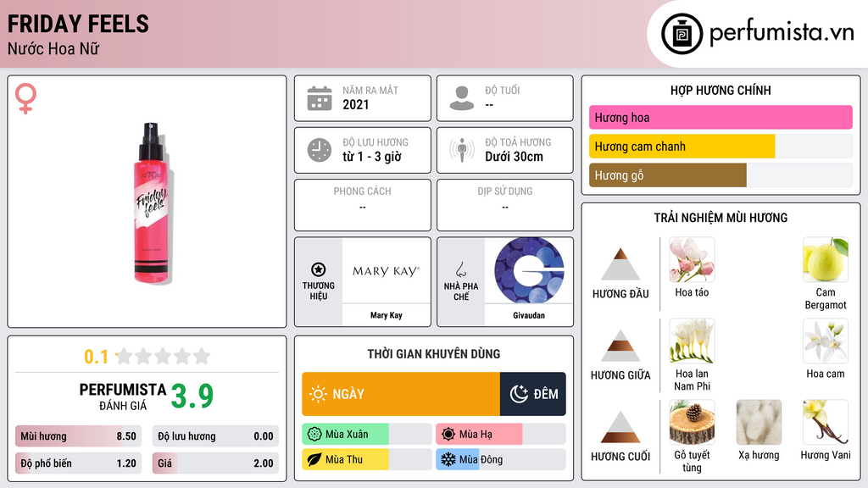Click the Hương đầu pyramid icon
This screenshot has height=488, width=868.
[x=620, y=264]
